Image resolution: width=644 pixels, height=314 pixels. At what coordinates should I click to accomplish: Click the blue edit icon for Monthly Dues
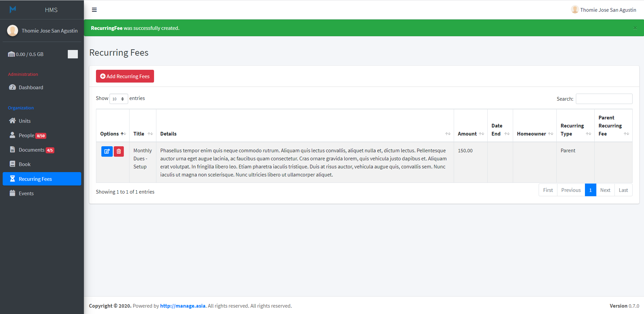coord(107,151)
